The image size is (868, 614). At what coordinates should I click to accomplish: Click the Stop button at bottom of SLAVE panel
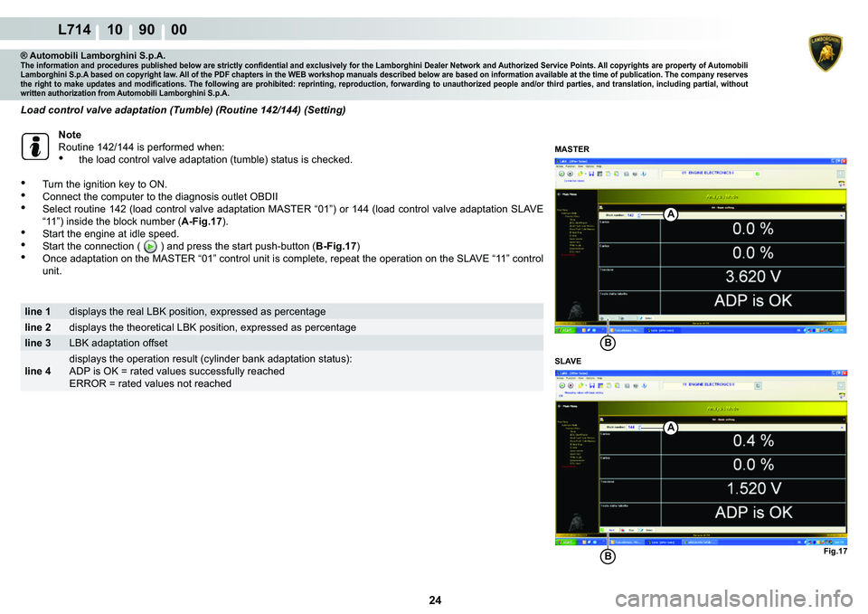[628, 530]
